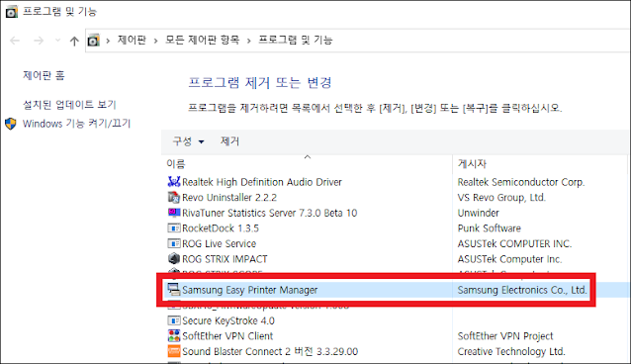Viewport: 631px width, 364px height.
Task: Select SoftEther VPN Client entry
Action: tap(227, 336)
